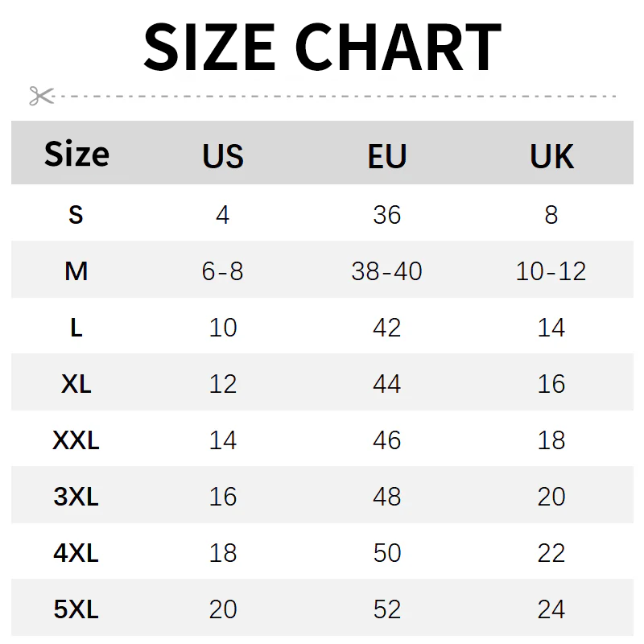
Task: Select the EU column header
Action: point(387,156)
